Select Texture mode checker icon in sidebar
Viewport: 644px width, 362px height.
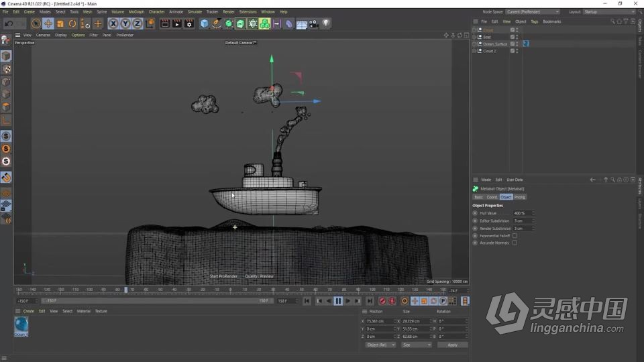tap(6, 69)
